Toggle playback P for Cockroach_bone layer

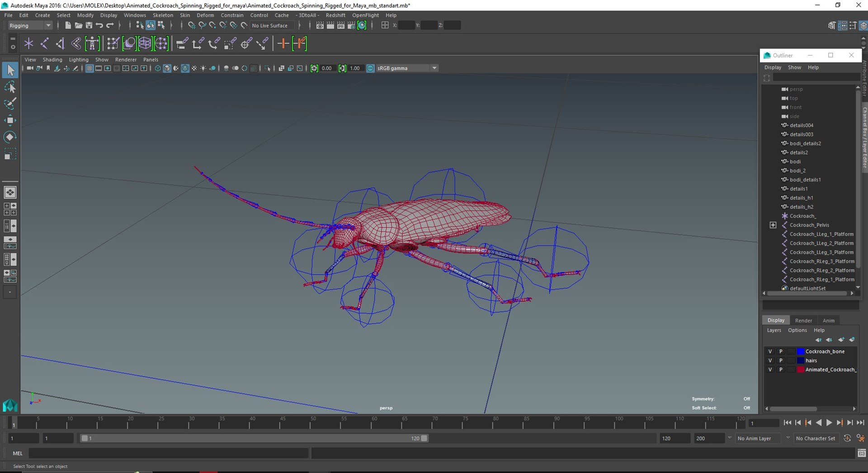(780, 351)
